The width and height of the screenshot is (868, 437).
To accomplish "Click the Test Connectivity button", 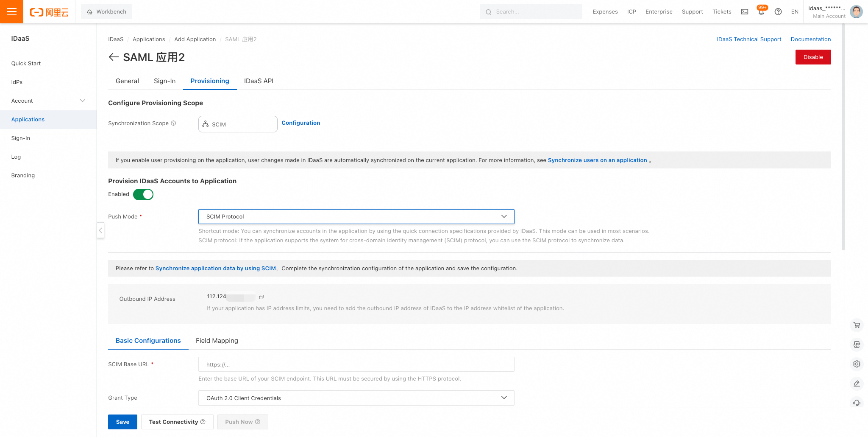I will (177, 422).
